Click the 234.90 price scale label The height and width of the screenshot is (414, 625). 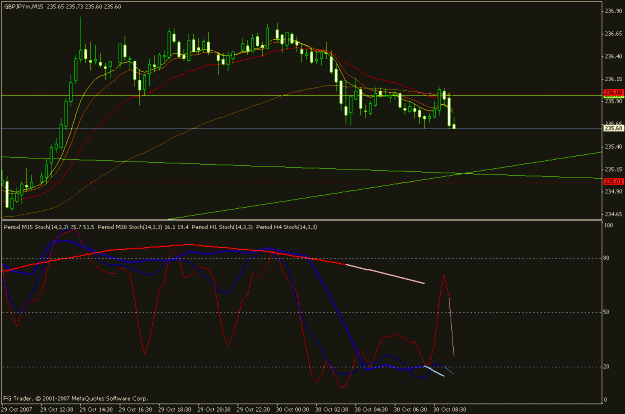614,191
